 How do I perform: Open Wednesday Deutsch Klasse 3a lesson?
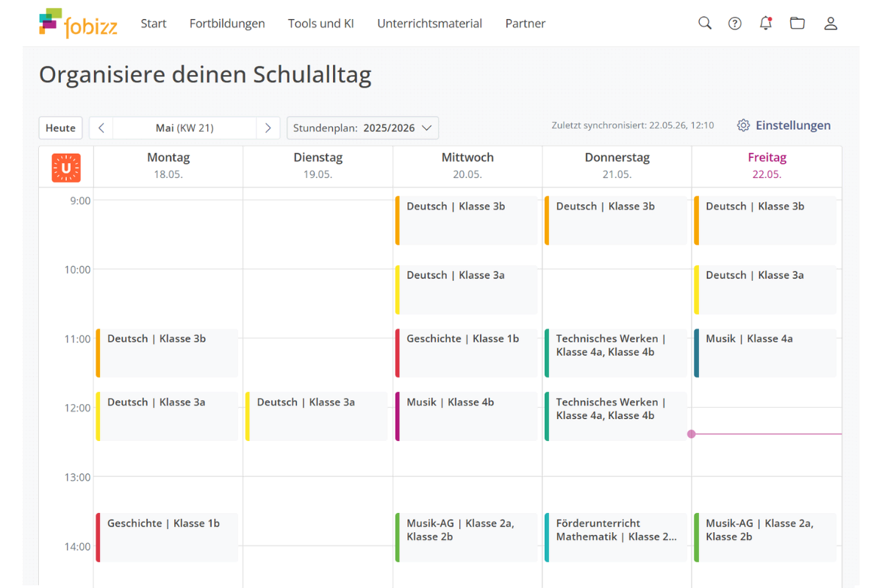466,290
